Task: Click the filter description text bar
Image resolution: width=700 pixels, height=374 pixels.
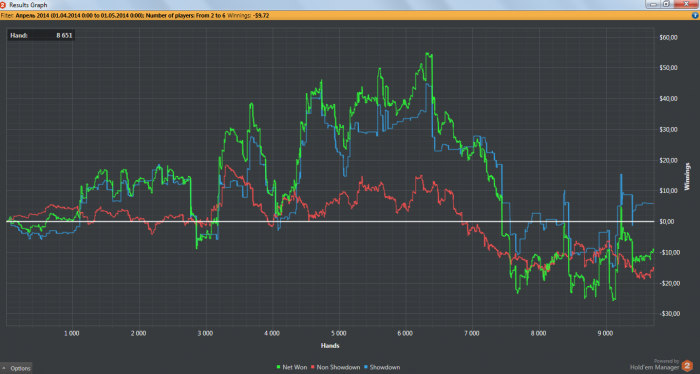Action: 350,16
